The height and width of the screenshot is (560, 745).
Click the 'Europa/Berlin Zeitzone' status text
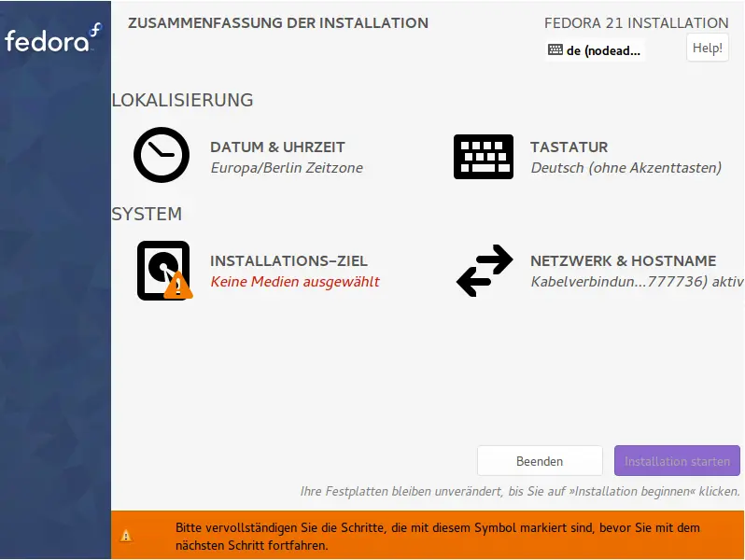(x=287, y=168)
